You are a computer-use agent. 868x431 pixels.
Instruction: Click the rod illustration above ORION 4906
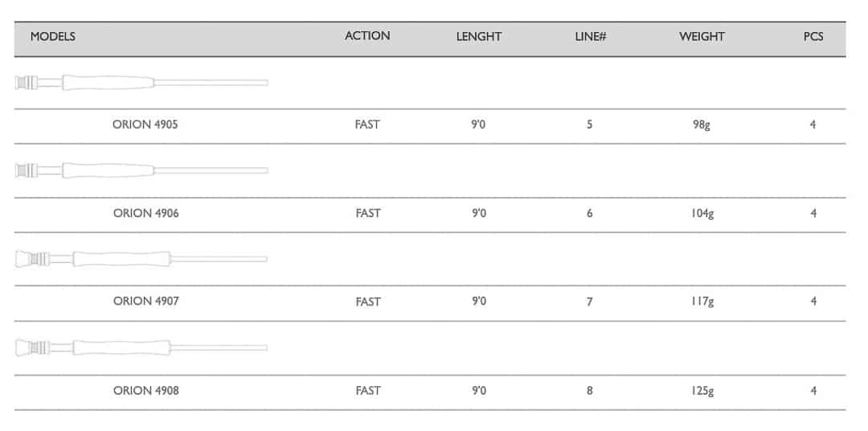[141, 170]
